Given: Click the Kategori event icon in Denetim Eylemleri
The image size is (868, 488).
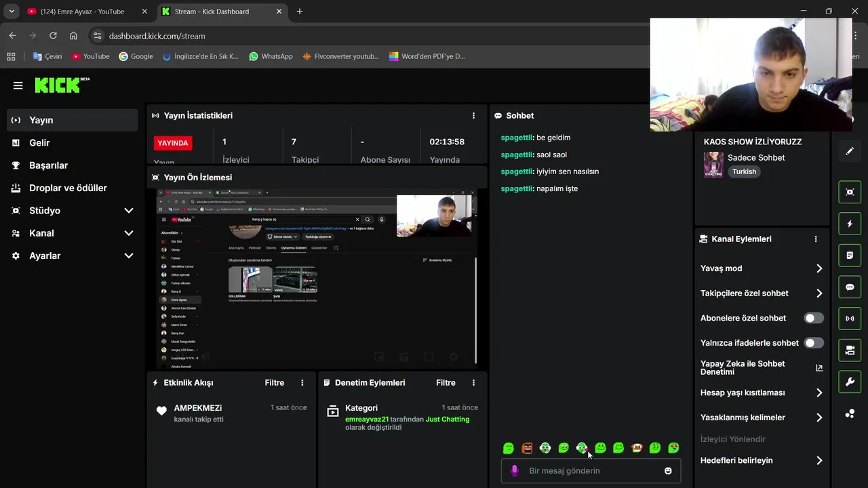Looking at the screenshot, I should tap(333, 411).
